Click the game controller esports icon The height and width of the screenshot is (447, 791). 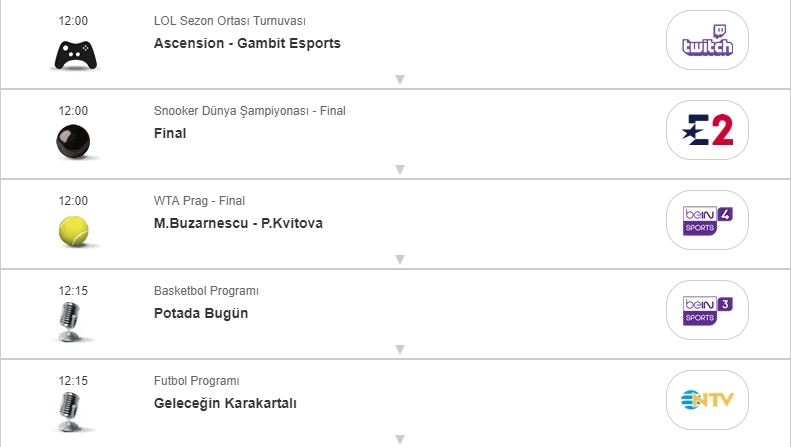click(x=74, y=53)
